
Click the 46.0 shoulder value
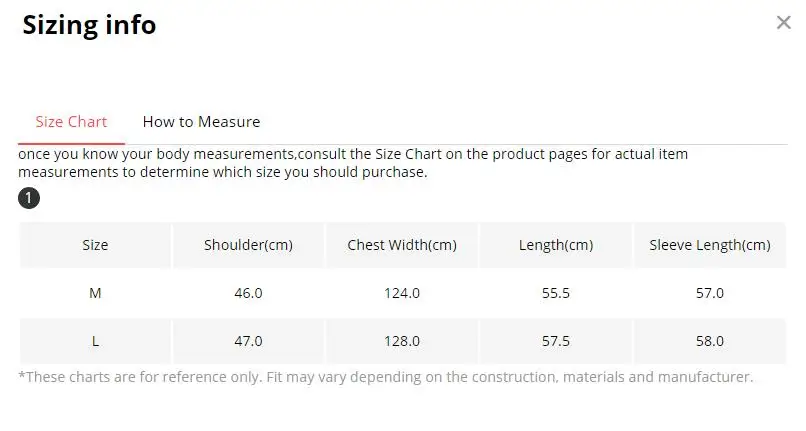pyautogui.click(x=247, y=293)
